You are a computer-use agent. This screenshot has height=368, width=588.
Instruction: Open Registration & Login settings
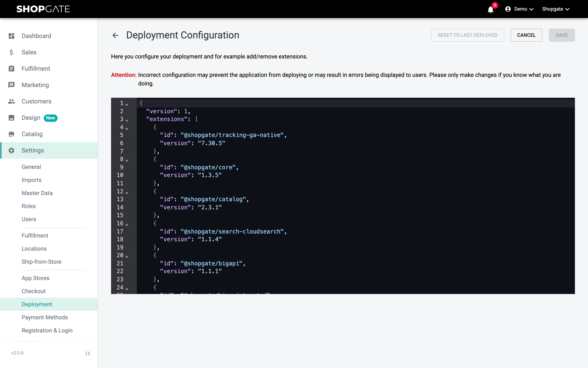(x=47, y=331)
